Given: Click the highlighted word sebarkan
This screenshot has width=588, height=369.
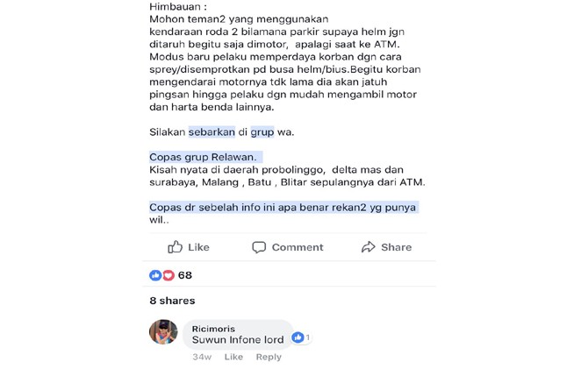Looking at the screenshot, I should [x=212, y=131].
